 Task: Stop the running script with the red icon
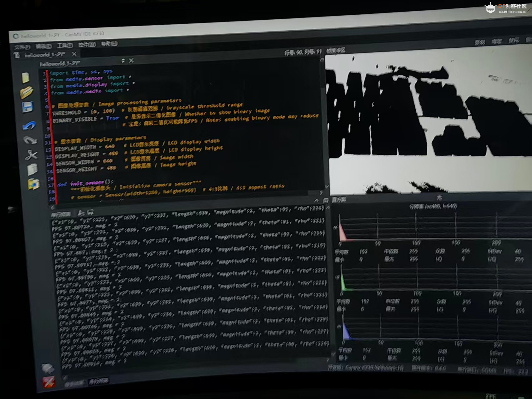click(x=49, y=382)
